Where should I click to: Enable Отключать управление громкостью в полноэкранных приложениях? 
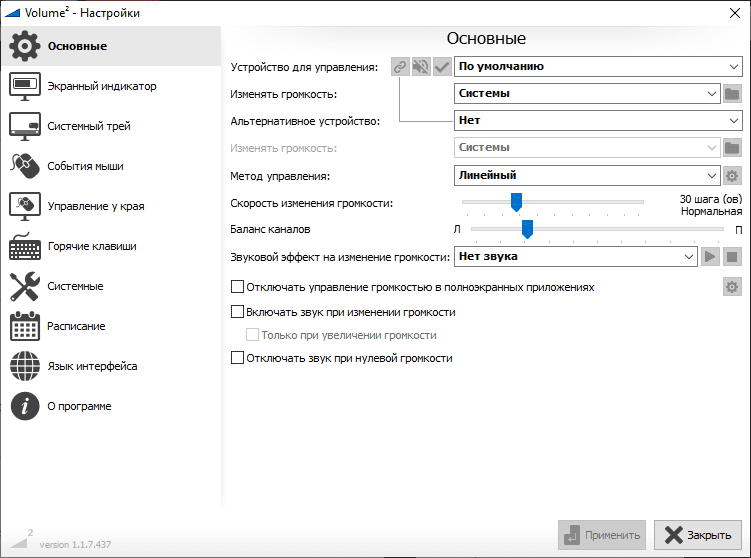coord(238,287)
